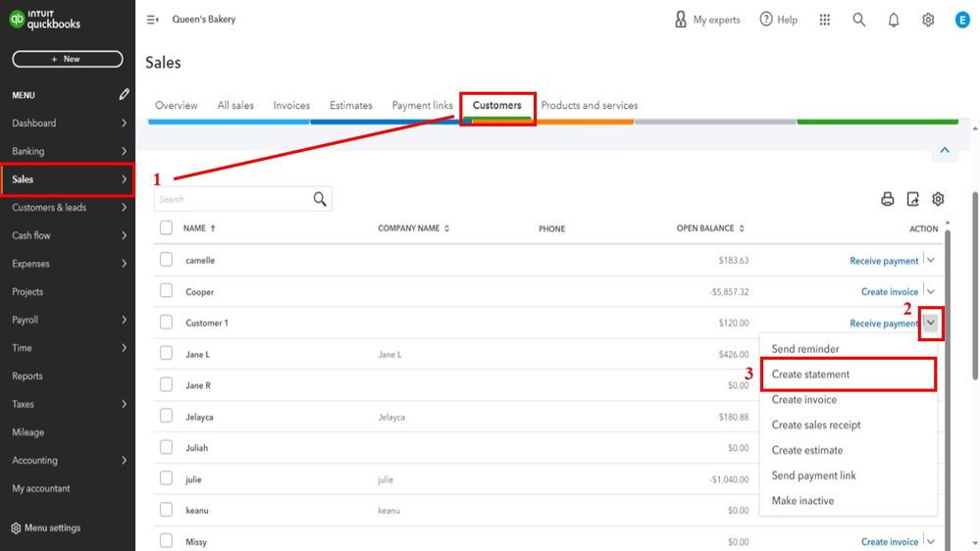Viewport: 980px width, 551px height.
Task: Expand the Banking menu
Action: (x=124, y=151)
